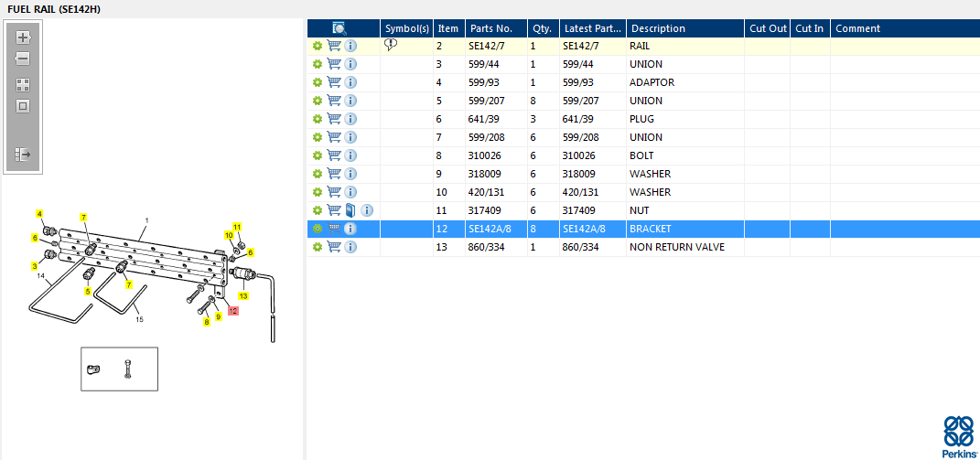Select callout 3 on the diagram
Viewport: 980px width, 460px height.
35,266
